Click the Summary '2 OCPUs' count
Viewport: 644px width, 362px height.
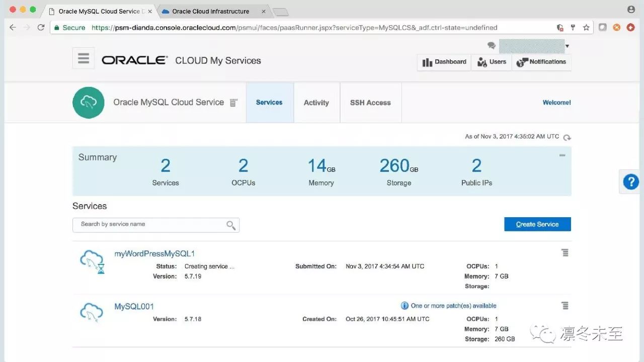tap(244, 172)
